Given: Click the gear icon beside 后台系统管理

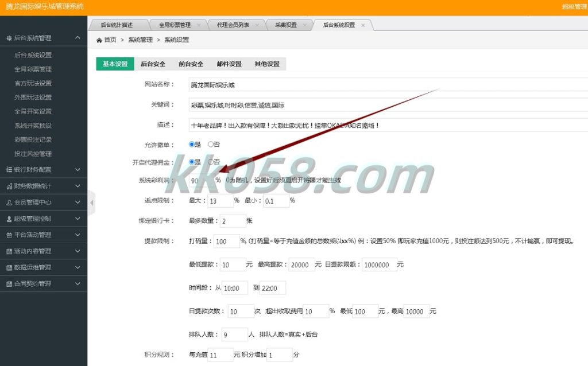Looking at the screenshot, I should 9,38.
